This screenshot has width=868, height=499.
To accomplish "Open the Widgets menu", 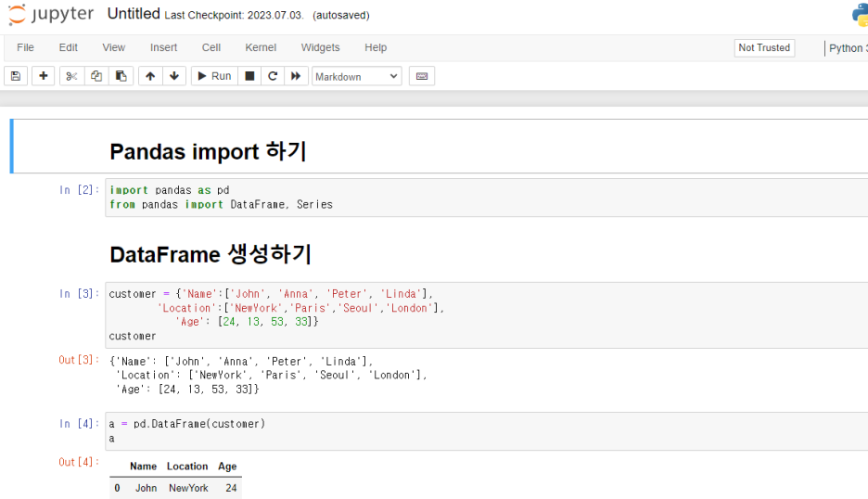I will click(x=321, y=47).
